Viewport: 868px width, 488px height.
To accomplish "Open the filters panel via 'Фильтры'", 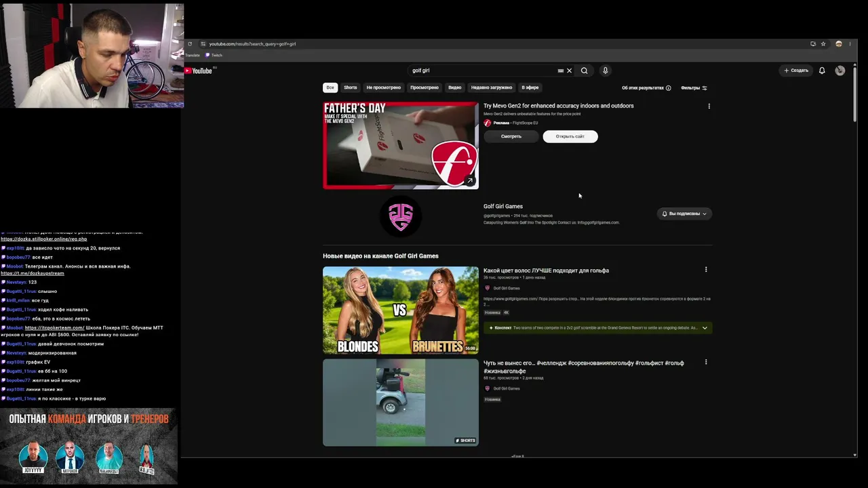I will tap(694, 88).
